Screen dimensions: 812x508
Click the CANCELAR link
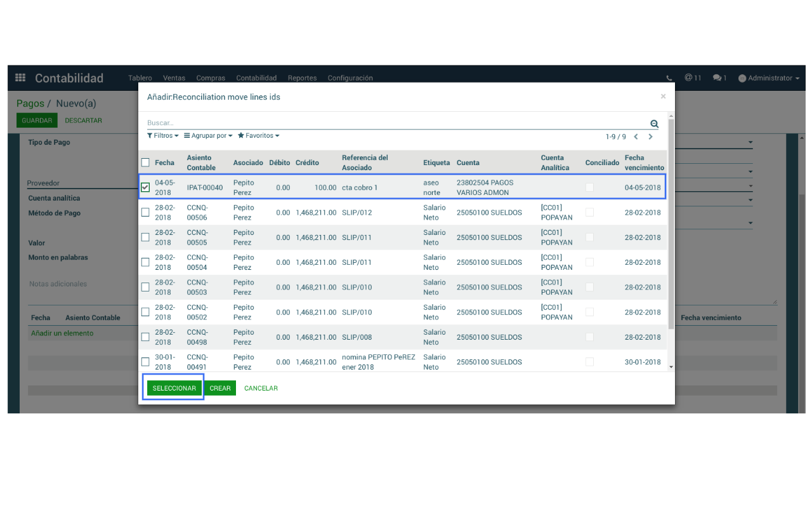261,388
